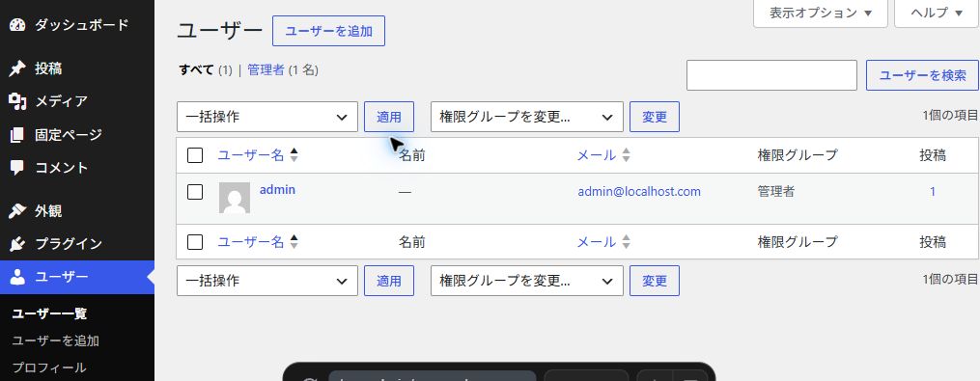The image size is (980, 381).
Task: Check the admin user row checkbox
Action: (195, 192)
